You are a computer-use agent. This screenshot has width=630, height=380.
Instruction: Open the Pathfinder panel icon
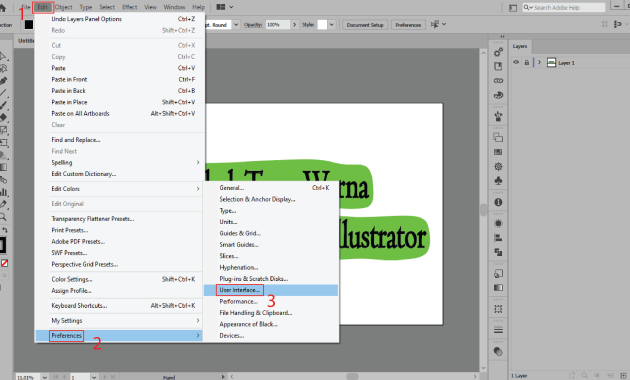[498, 252]
